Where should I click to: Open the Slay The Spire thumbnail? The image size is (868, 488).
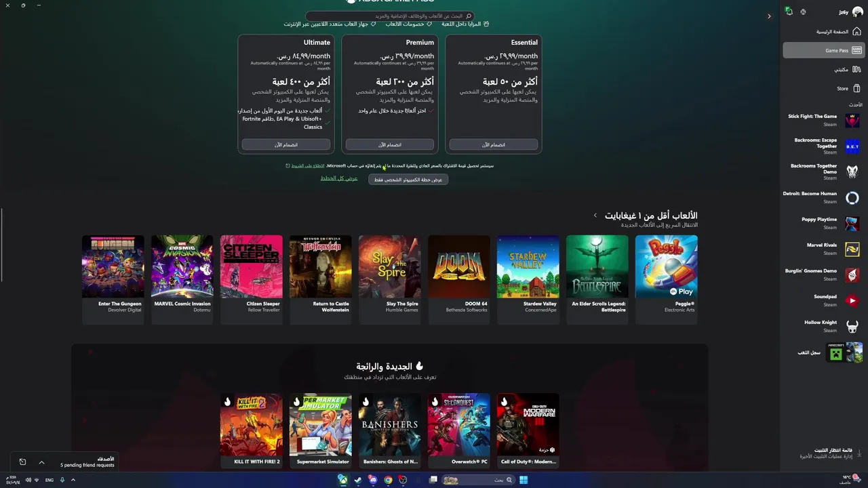pyautogui.click(x=390, y=266)
